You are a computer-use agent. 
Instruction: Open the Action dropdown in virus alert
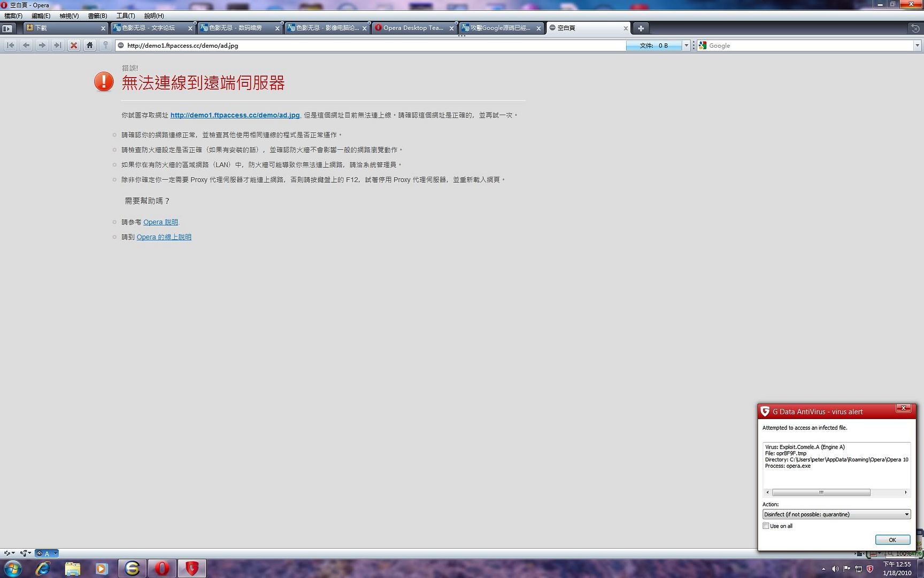click(x=836, y=514)
